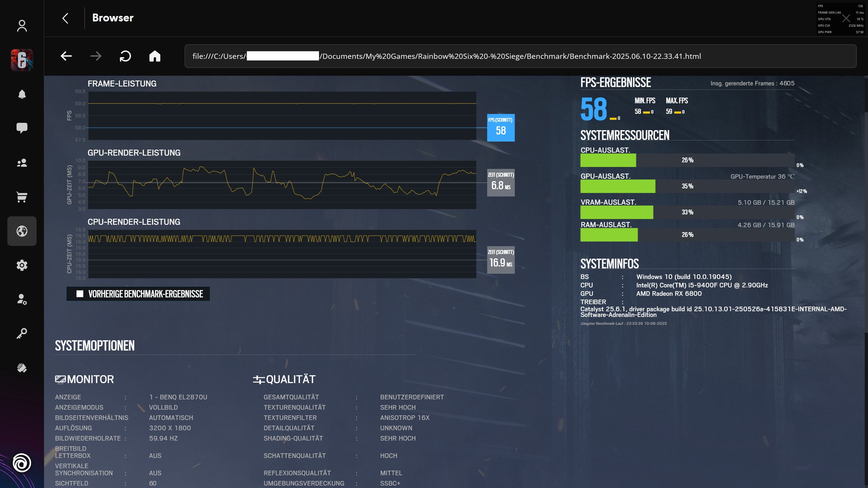The height and width of the screenshot is (488, 868).
Task: Open notifications bell in sidebar
Action: point(22,94)
